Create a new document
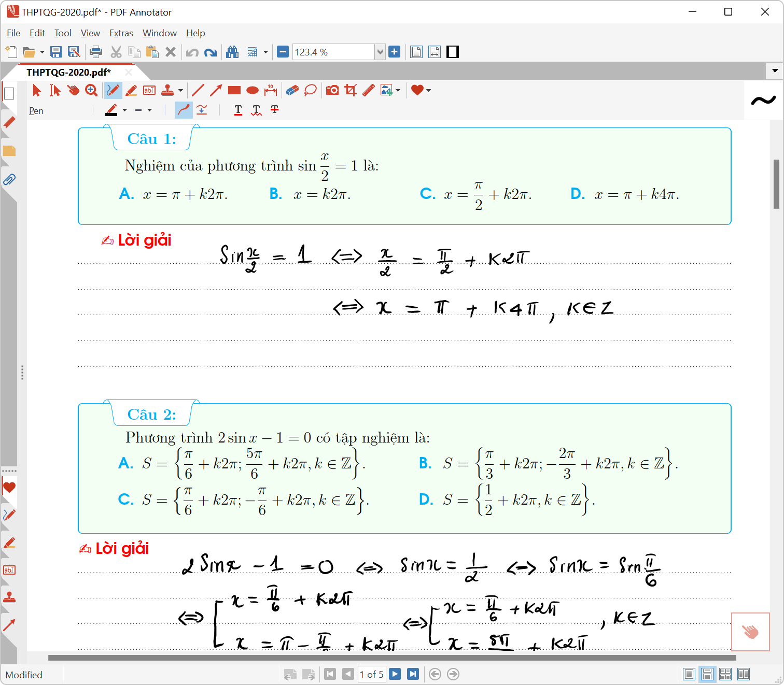Viewport: 784px width, 685px height. coord(11,52)
